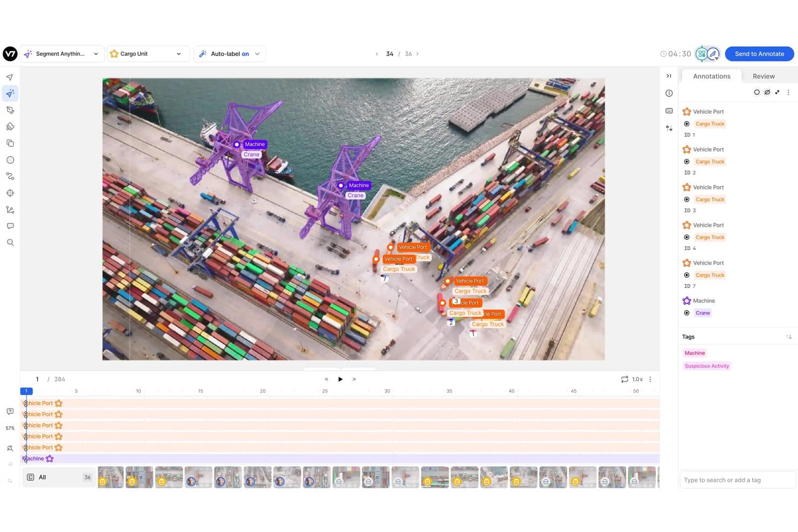Image resolution: width=798 pixels, height=532 pixels.
Task: Go to the previous item arrow
Action: click(376, 54)
